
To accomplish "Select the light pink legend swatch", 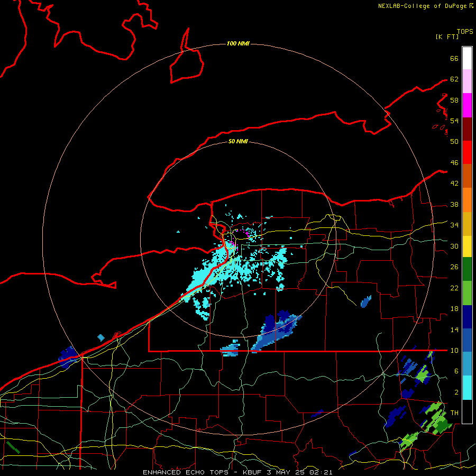I will 467,81.
